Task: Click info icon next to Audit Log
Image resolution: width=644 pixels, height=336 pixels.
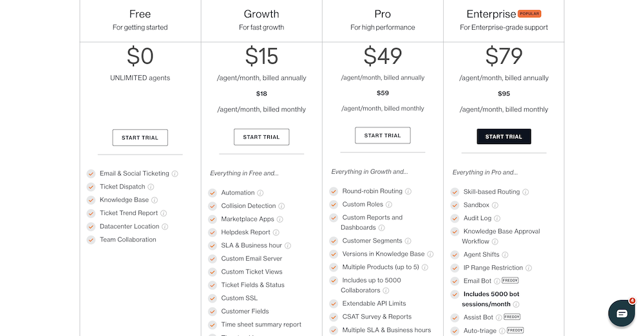Action: tap(497, 218)
